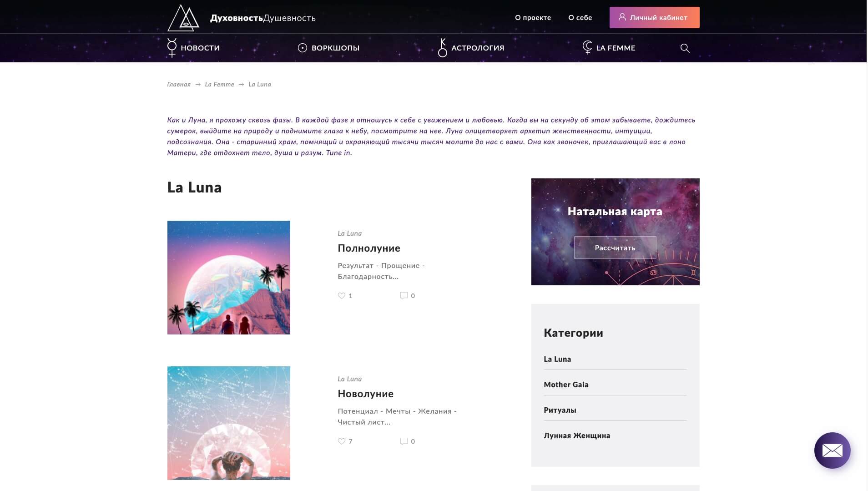Open the Полнолуние article title
The width and height of the screenshot is (868, 491).
tap(369, 248)
